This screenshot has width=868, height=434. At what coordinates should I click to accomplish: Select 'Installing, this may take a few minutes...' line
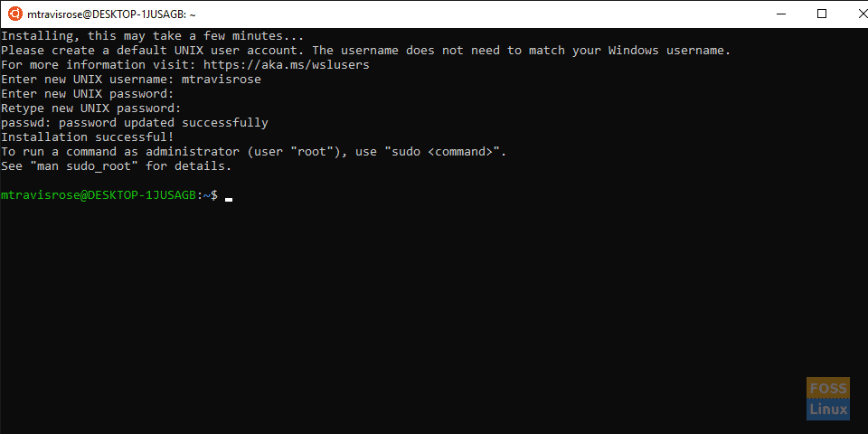[x=152, y=36]
